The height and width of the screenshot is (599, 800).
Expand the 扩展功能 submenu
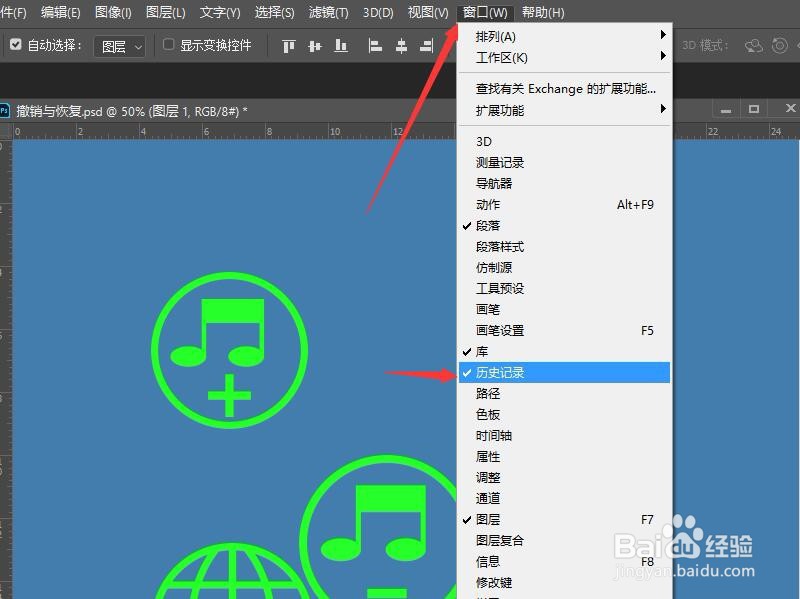(564, 110)
